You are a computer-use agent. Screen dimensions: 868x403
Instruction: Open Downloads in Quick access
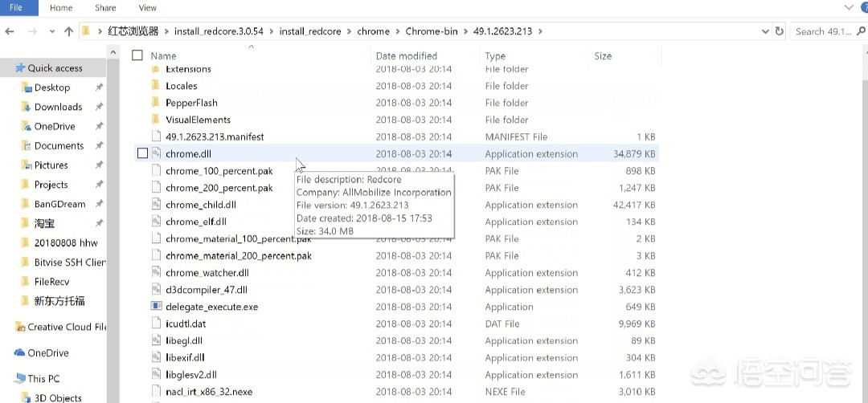pos(58,107)
